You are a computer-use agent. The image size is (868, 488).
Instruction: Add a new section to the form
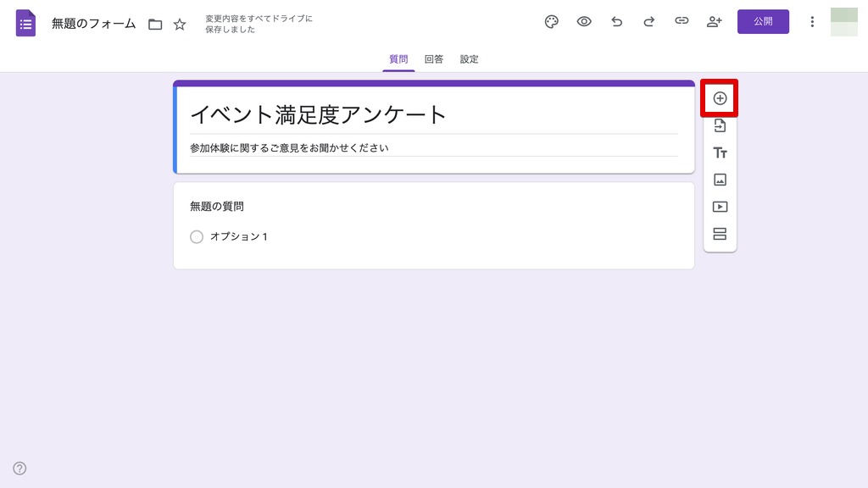tap(720, 234)
